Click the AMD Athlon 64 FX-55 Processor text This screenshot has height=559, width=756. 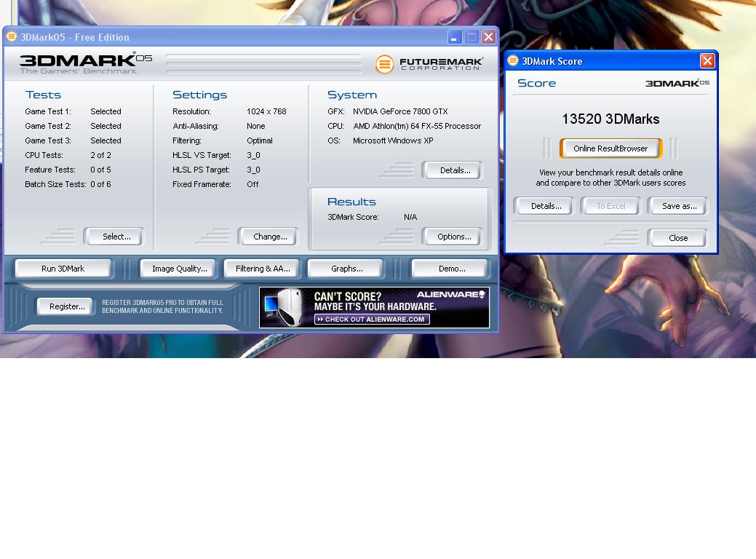(x=417, y=126)
